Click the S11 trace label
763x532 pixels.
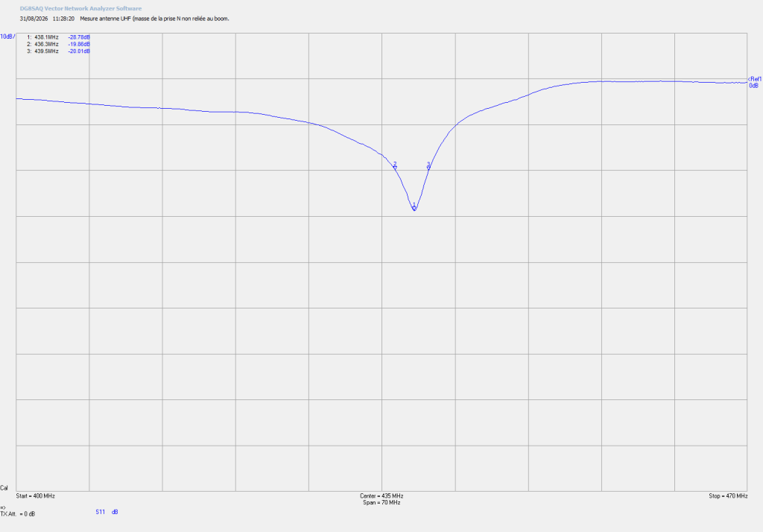click(x=101, y=512)
